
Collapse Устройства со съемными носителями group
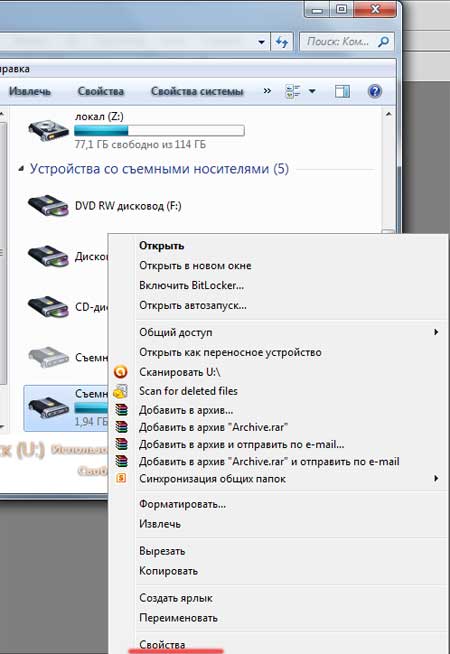click(21, 169)
